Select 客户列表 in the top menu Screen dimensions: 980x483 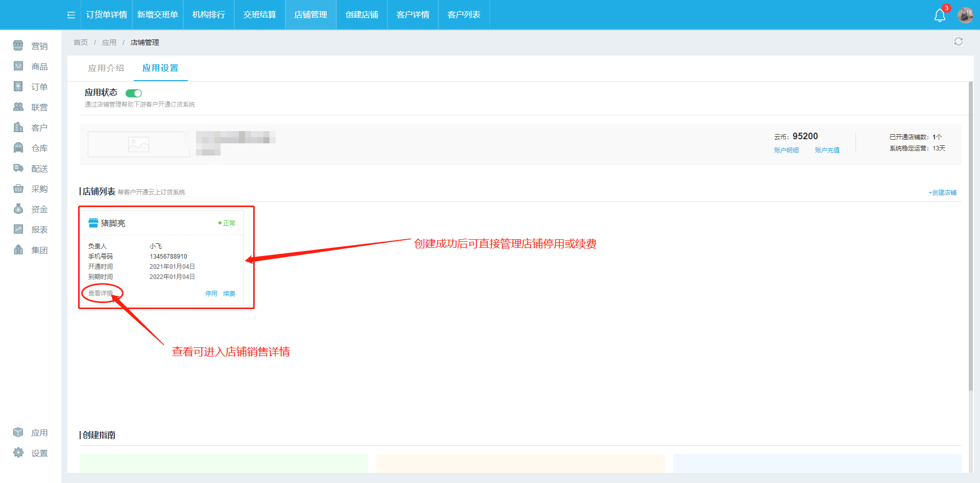(463, 15)
